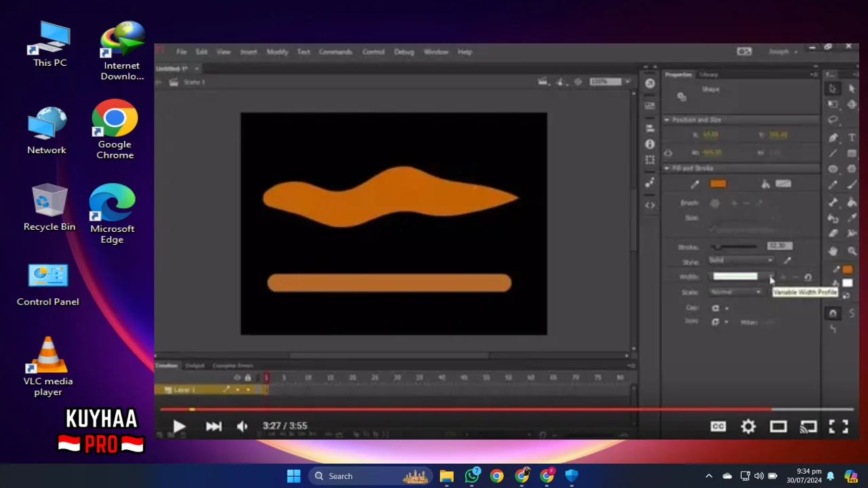
Task: Click the orange stroke color swatch in Properties
Action: [x=718, y=184]
